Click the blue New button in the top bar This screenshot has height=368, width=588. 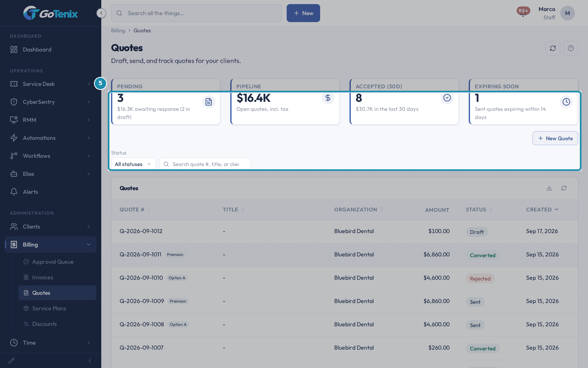(303, 13)
